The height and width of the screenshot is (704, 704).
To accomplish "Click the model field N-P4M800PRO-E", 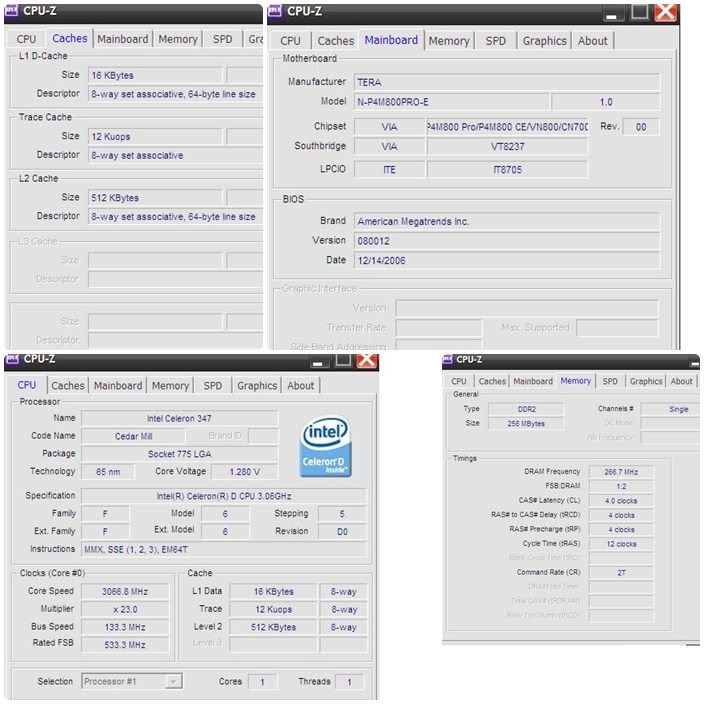I will pyautogui.click(x=451, y=102).
